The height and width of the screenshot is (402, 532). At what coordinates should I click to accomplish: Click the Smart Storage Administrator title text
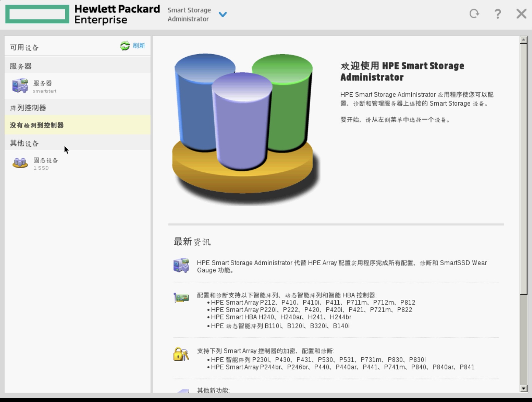click(x=189, y=14)
